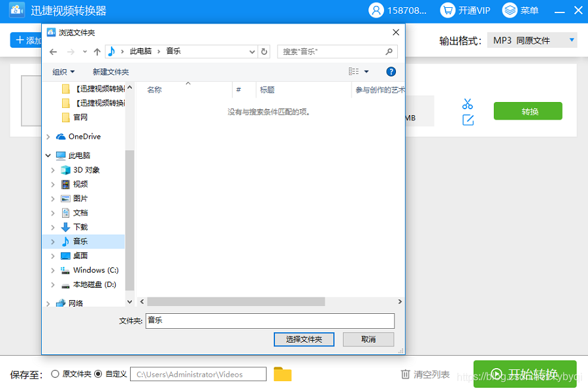Go forward in the folder dialog

tap(71, 52)
